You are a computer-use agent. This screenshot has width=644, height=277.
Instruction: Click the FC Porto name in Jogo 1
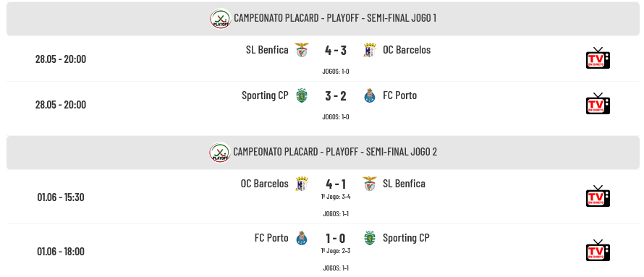[399, 95]
